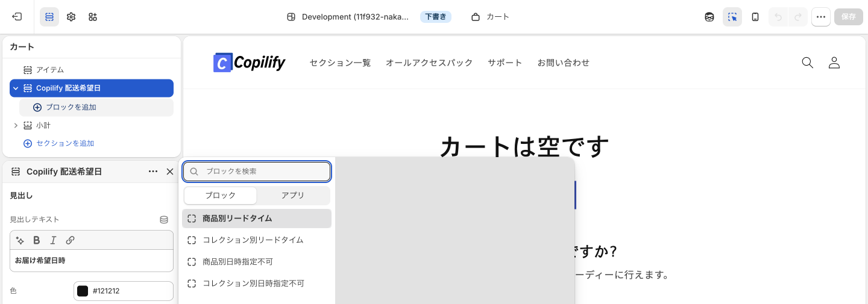Switch to mobile preview icon
Viewport: 868px width, 304px height.
[x=755, y=17]
